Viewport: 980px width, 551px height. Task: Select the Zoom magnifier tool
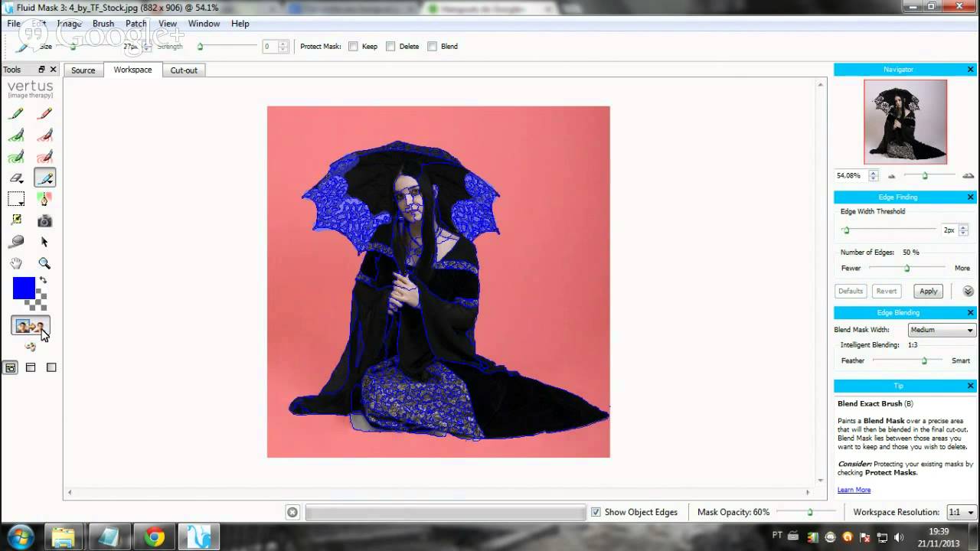click(x=44, y=263)
